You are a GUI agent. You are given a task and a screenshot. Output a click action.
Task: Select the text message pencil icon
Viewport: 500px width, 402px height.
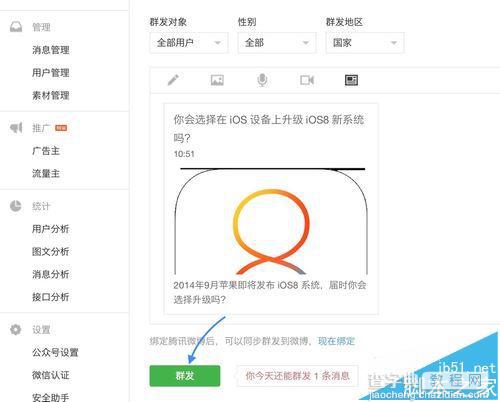click(173, 80)
